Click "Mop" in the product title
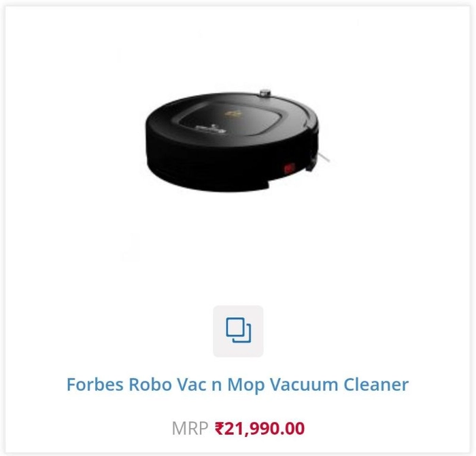The height and width of the screenshot is (456, 476). 246,385
